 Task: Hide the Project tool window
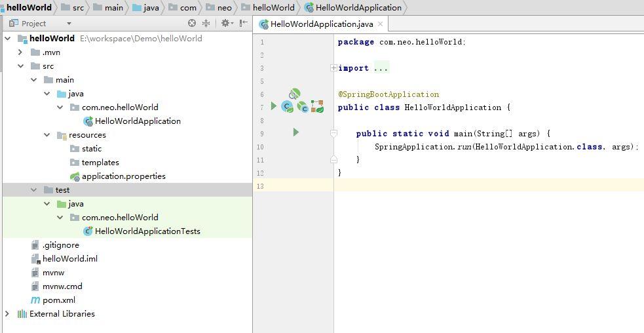(x=244, y=24)
